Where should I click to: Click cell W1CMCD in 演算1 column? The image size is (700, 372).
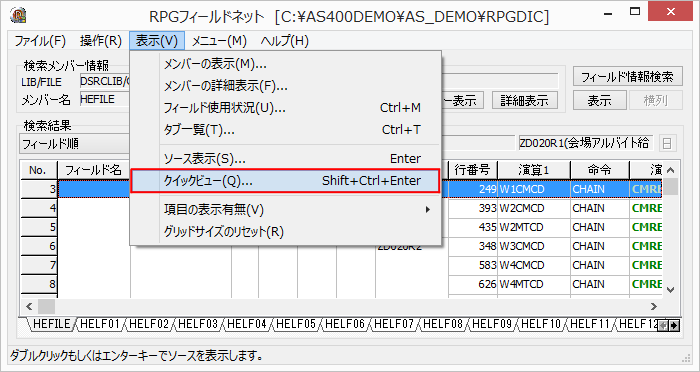(534, 189)
